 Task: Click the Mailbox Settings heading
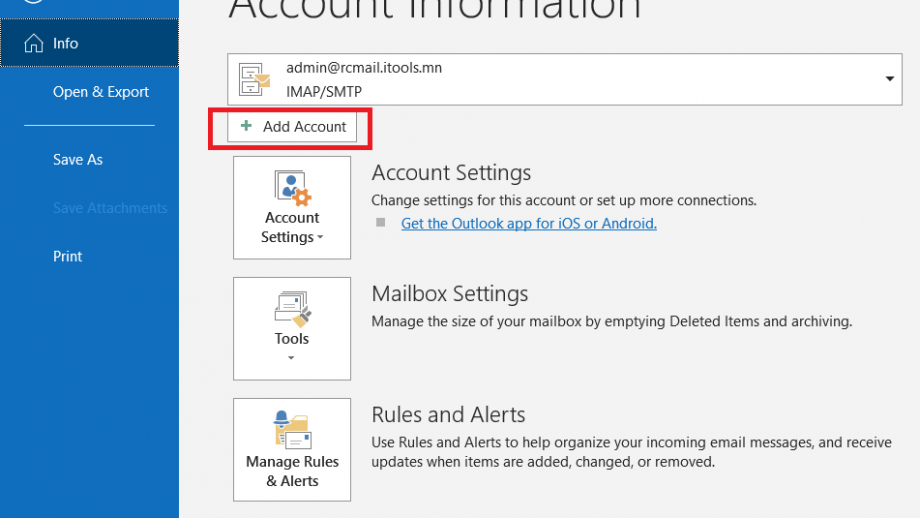click(x=449, y=293)
